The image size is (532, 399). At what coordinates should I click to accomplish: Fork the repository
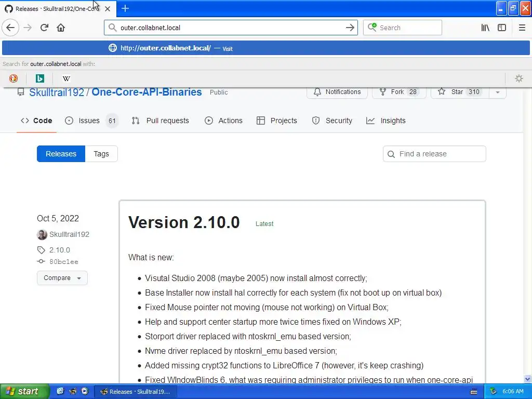point(399,92)
